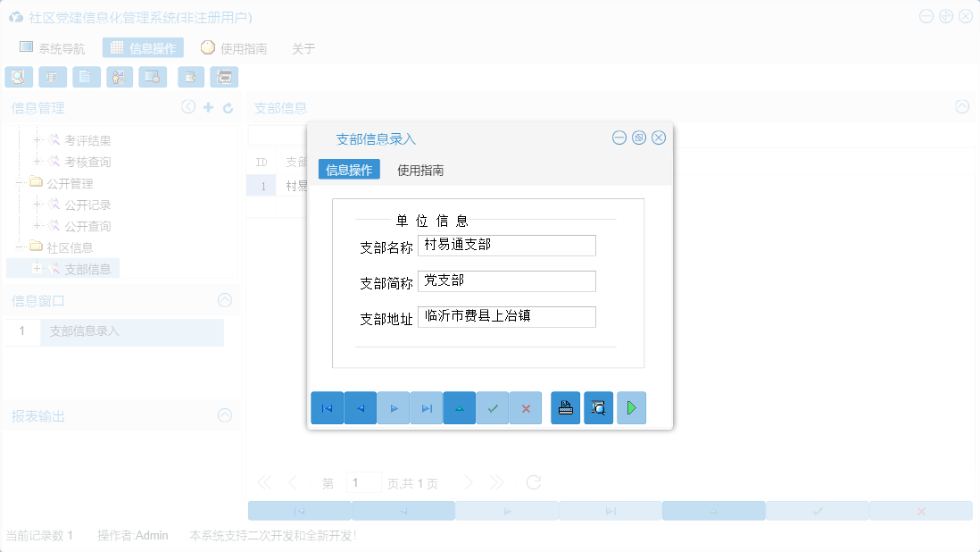Add a new record with the triangle icon
Screen dimensions: 980x552
click(459, 407)
